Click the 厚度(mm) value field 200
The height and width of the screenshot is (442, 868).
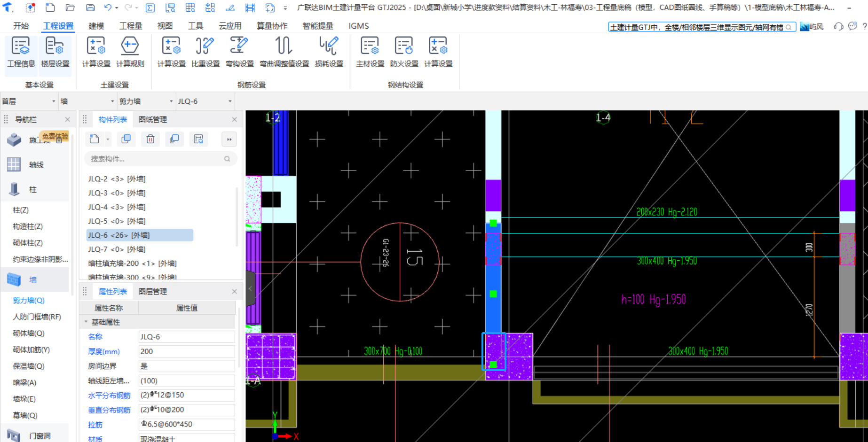(x=187, y=351)
